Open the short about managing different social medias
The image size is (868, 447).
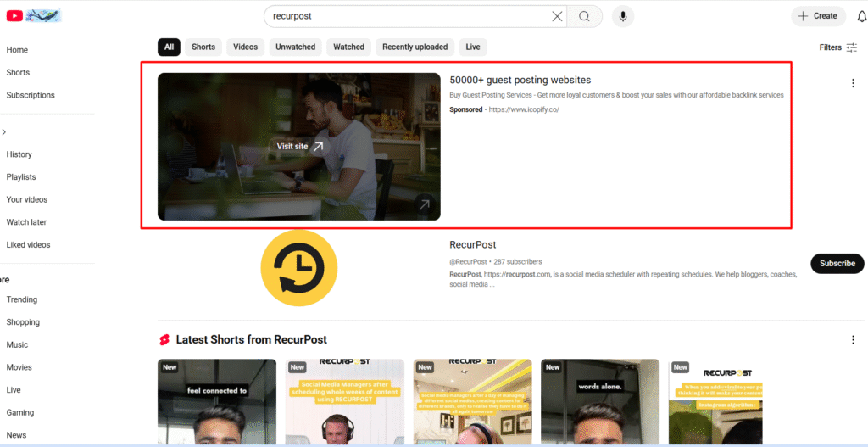pos(473,403)
